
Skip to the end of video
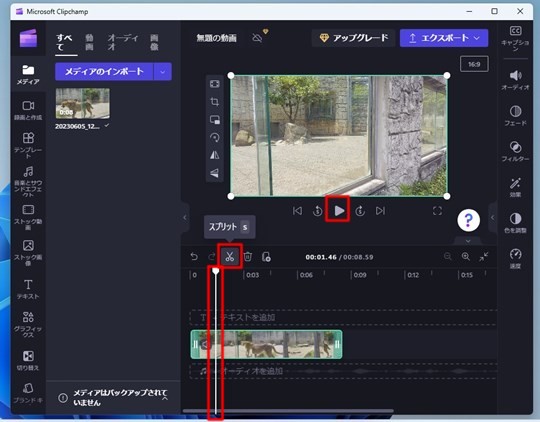pyautogui.click(x=380, y=210)
